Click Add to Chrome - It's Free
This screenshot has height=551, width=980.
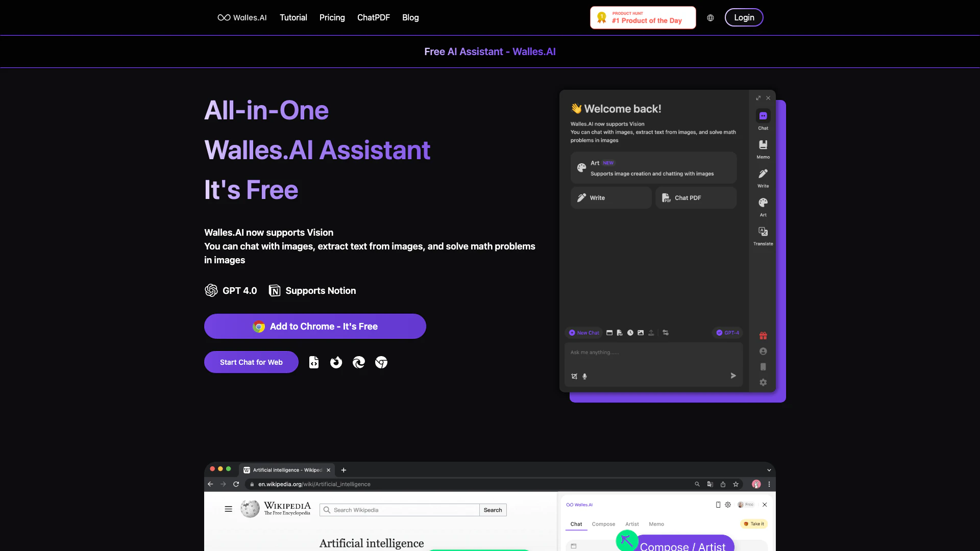click(315, 327)
